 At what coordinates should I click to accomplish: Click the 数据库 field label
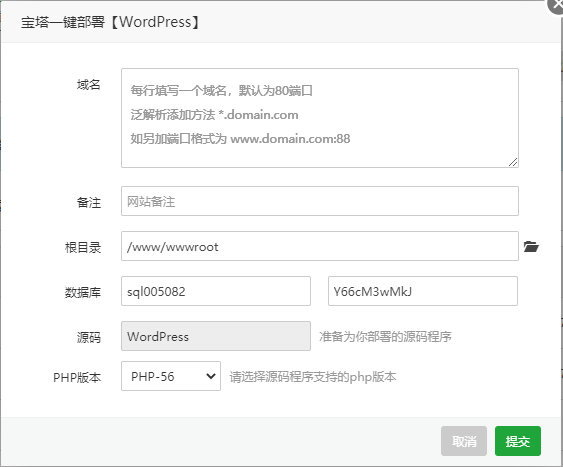click(x=83, y=292)
